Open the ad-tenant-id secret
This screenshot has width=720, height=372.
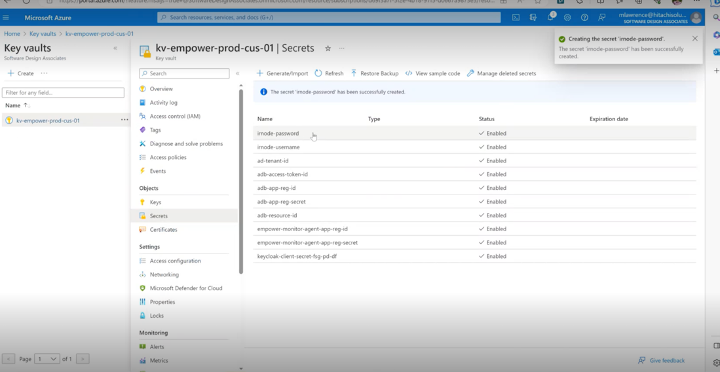[x=273, y=161]
